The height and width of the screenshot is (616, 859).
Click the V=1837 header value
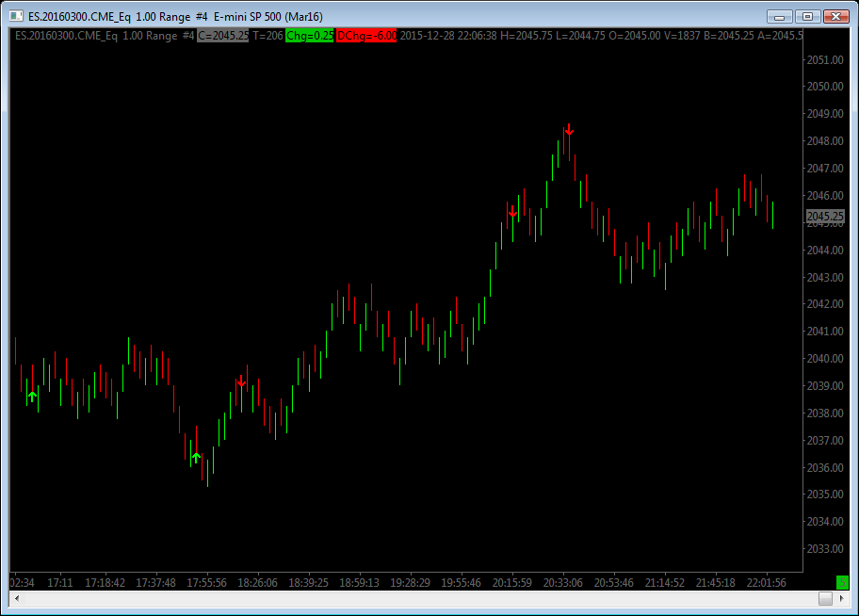(682, 36)
